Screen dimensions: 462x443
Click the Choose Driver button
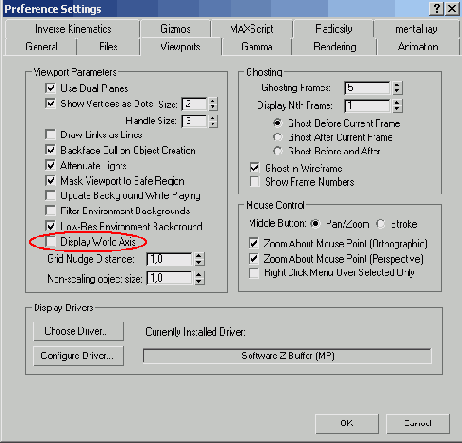coord(79,331)
